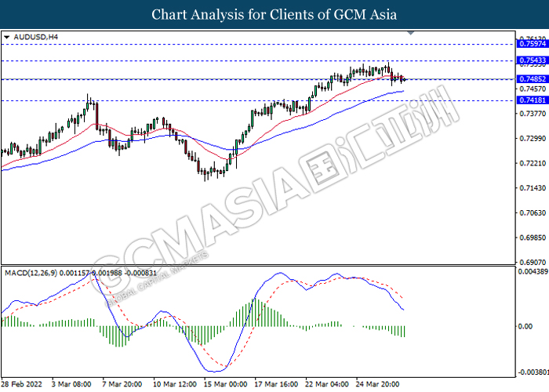
Task: Click the chart shift triangle marker at top
Action: tap(411, 33)
